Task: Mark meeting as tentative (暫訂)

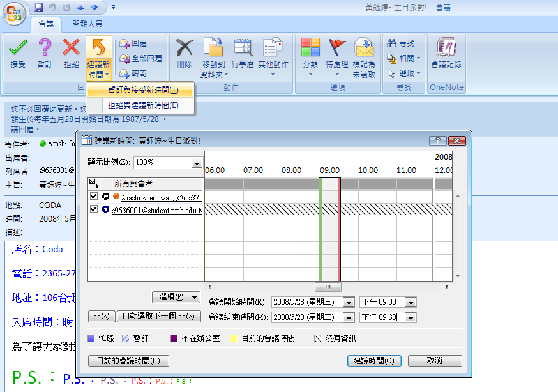Action: [x=45, y=54]
